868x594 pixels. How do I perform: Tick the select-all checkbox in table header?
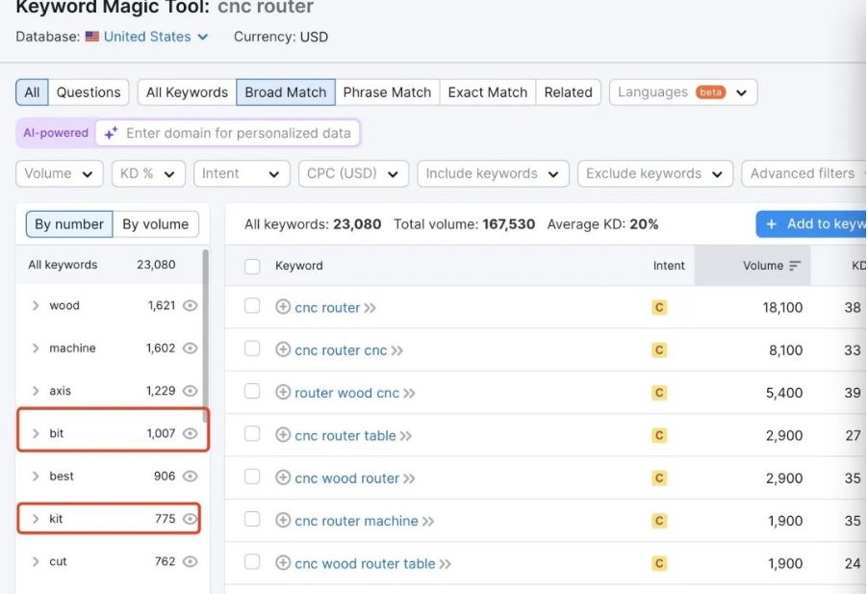(x=252, y=267)
